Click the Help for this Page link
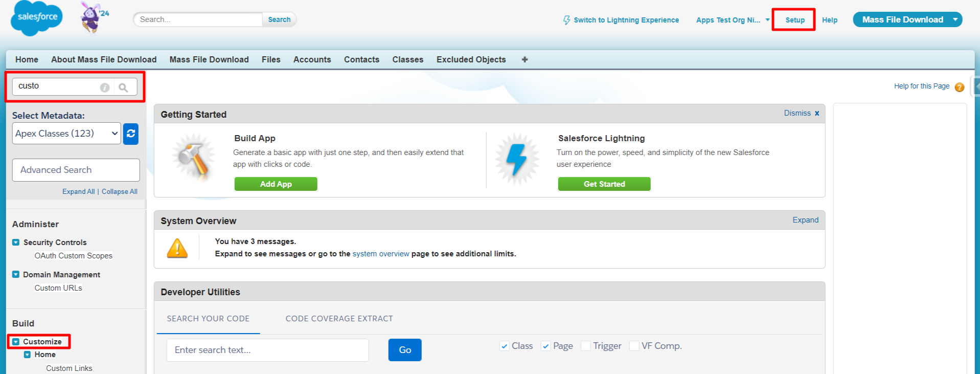 (x=922, y=86)
